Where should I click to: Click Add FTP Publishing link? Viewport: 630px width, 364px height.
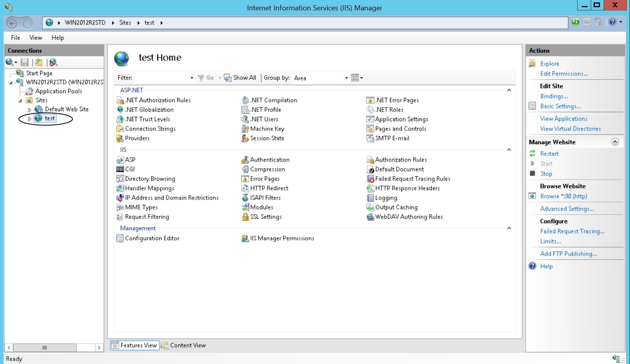pyautogui.click(x=568, y=254)
